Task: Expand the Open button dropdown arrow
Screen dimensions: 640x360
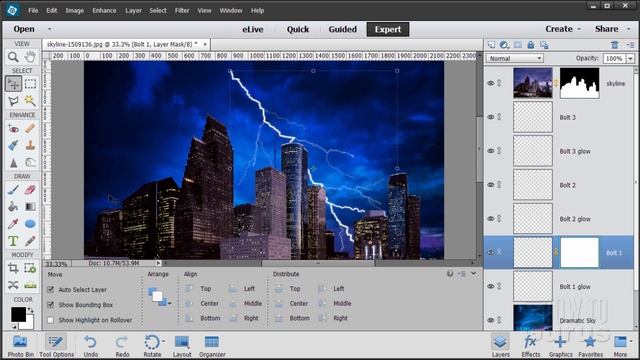Action: coord(50,29)
